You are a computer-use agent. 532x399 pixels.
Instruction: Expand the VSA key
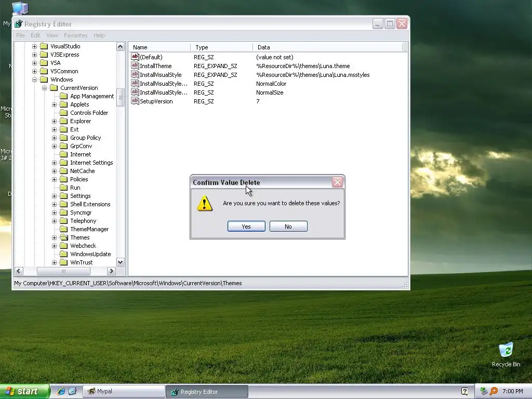coord(35,63)
